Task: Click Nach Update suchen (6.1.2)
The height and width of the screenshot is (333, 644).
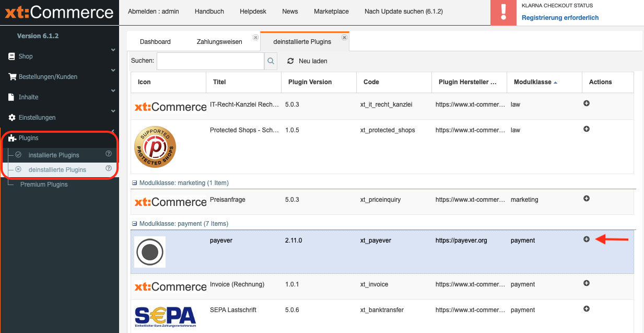Action: pyautogui.click(x=404, y=12)
